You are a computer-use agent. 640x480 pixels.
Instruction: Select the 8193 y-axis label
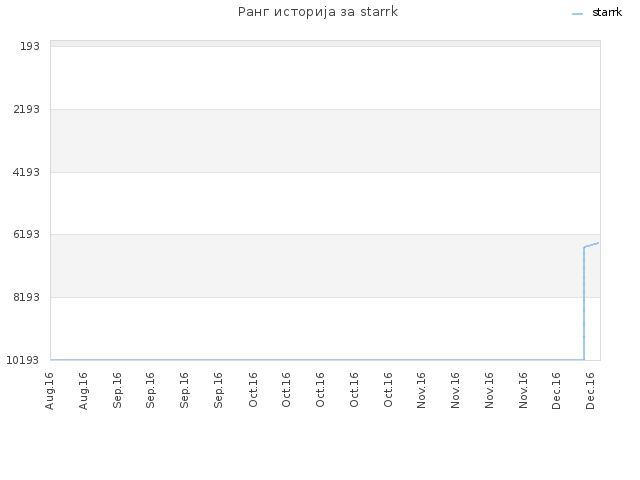click(x=27, y=297)
